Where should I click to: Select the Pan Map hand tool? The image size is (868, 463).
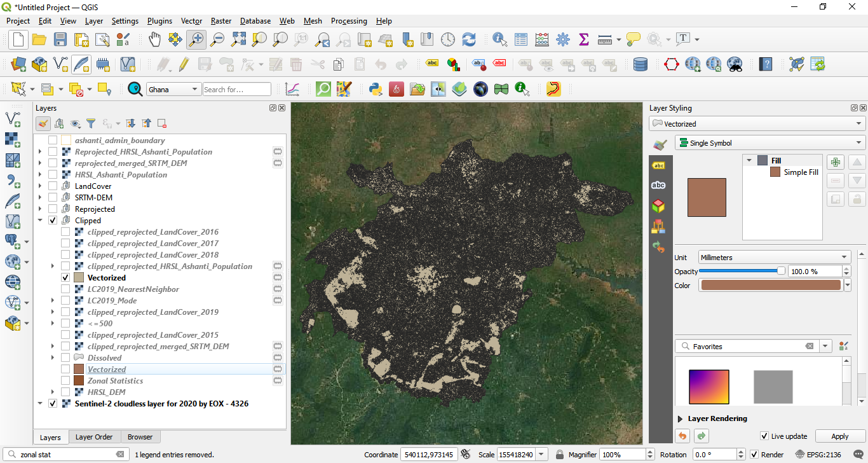tap(154, 39)
